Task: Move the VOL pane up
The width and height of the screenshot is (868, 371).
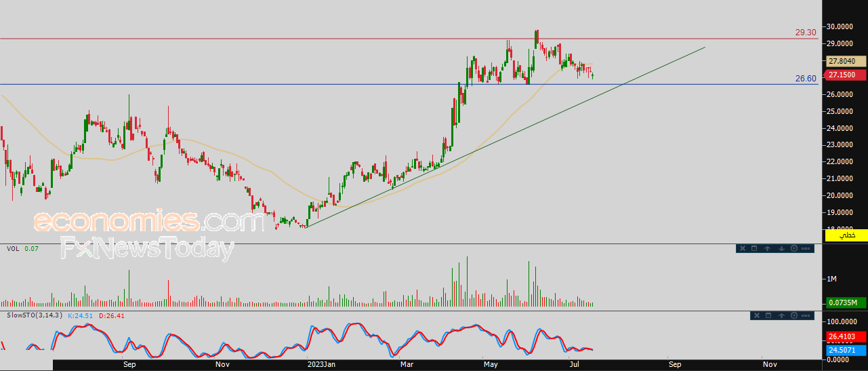Action: [767, 248]
